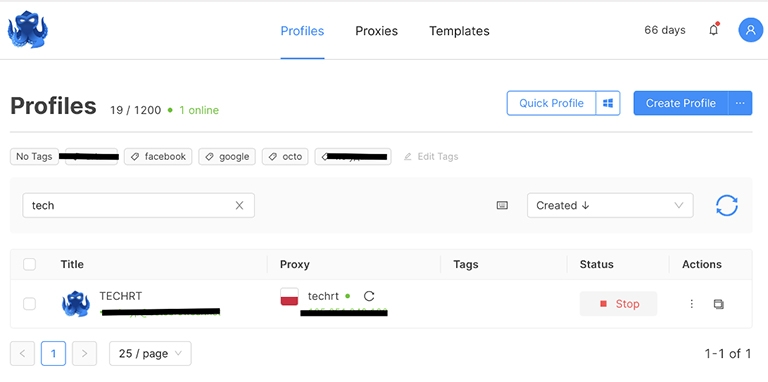Image resolution: width=768 pixels, height=382 pixels.
Task: Filter by the google tag
Action: (227, 157)
